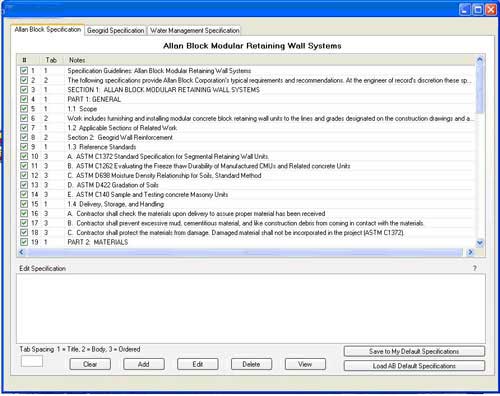Image resolution: width=500 pixels, height=396 pixels.
Task: Load AB Default Specifications
Action: coord(414,366)
